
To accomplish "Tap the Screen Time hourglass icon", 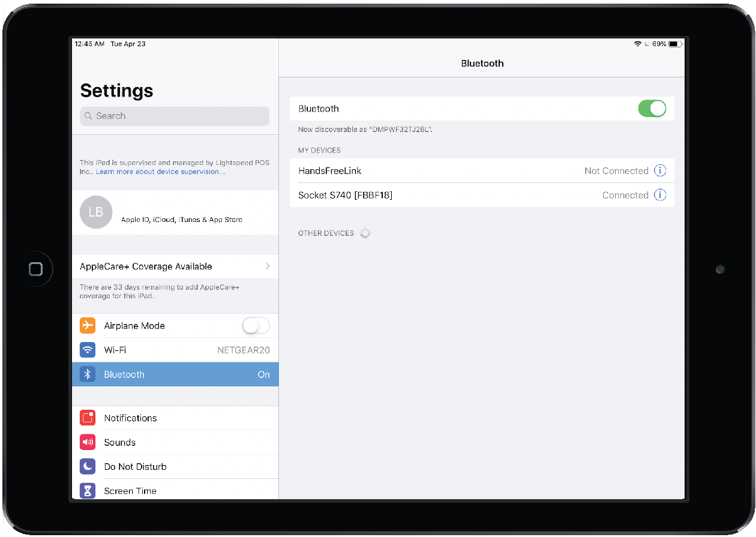I will (88, 491).
